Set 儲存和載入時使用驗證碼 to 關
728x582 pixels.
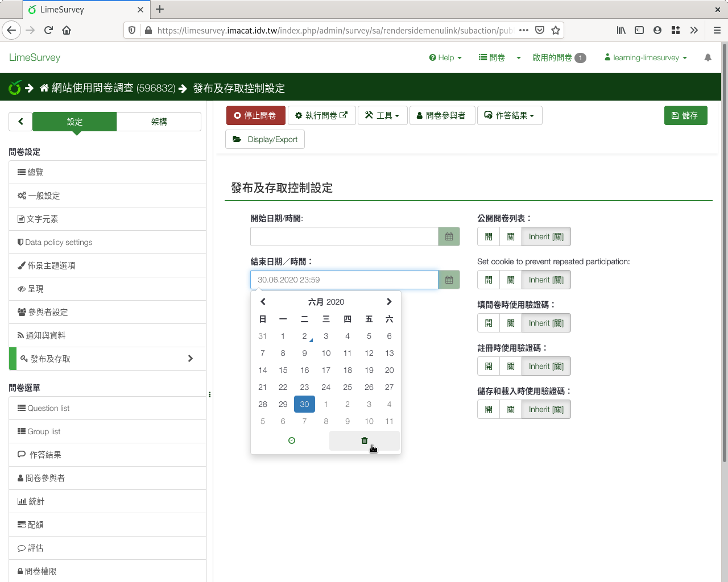coord(511,409)
